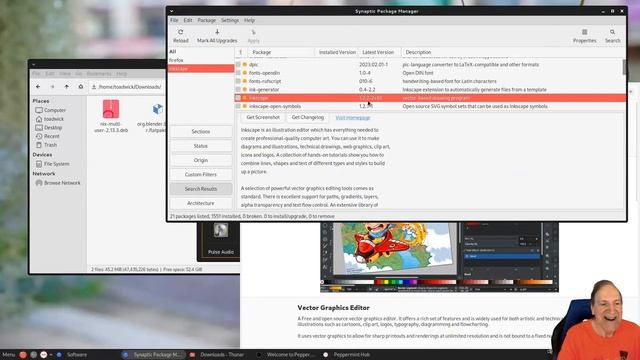640x360 pixels.
Task: Tick the checkbox for fonts-rufscript
Action: coord(238,81)
